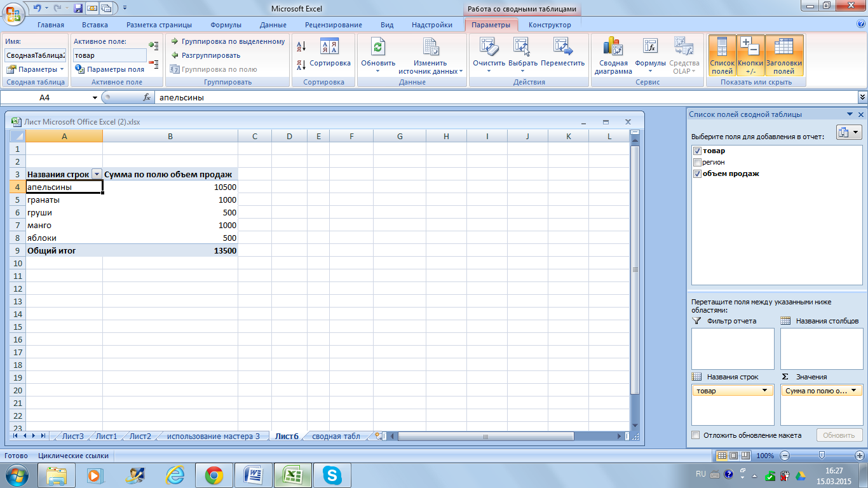Image resolution: width=868 pixels, height=488 pixels.
Task: Switch to Normal view in status bar
Action: click(x=721, y=456)
